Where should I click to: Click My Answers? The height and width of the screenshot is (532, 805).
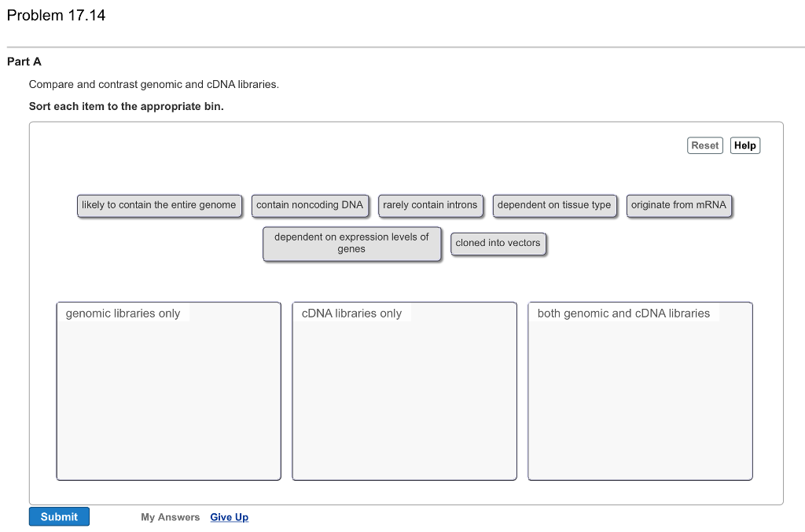tap(170, 516)
